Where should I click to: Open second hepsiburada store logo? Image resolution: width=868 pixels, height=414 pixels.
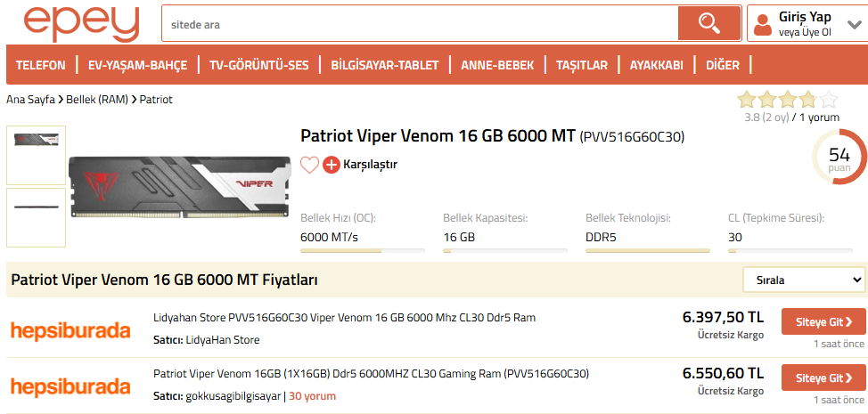coord(70,386)
